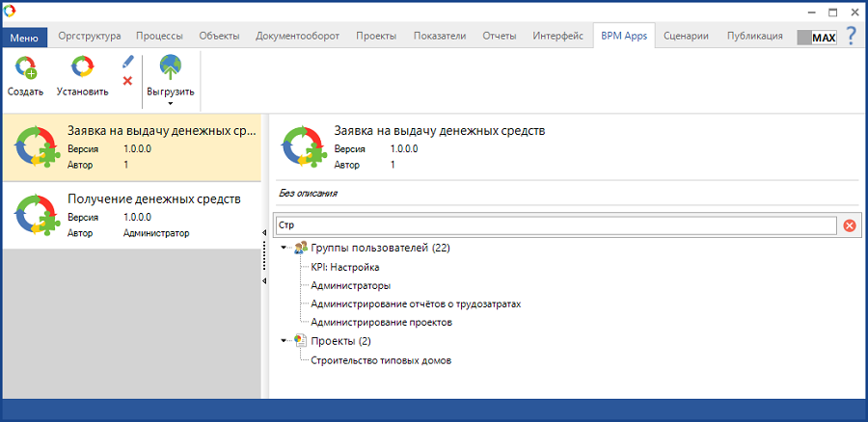Select the KPI: Настройка tree item
868x422 pixels.
pos(345,267)
